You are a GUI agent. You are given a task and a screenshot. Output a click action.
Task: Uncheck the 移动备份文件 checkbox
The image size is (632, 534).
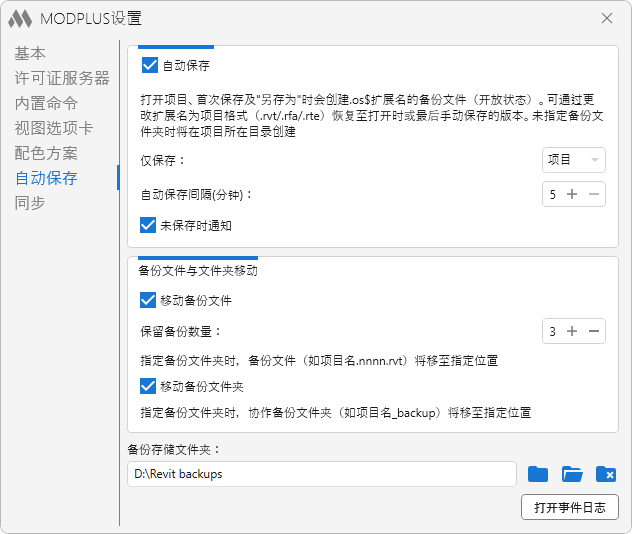point(148,300)
